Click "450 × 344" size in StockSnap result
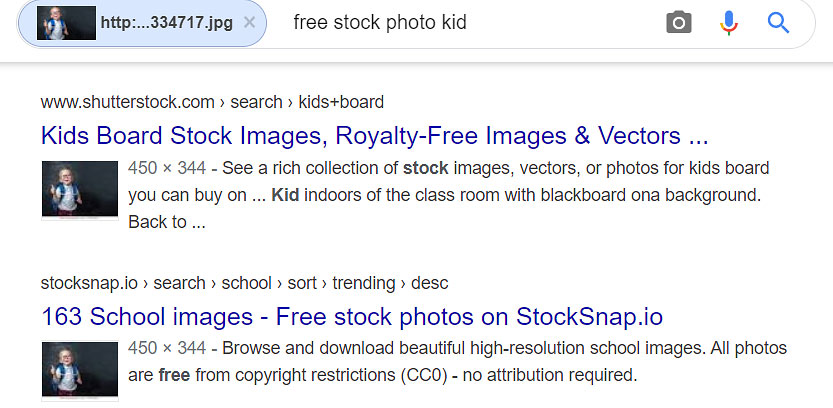 click(x=167, y=349)
